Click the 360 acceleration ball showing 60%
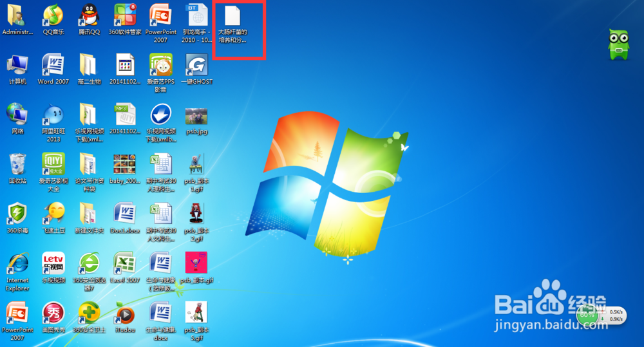644x347 pixels. pyautogui.click(x=587, y=315)
